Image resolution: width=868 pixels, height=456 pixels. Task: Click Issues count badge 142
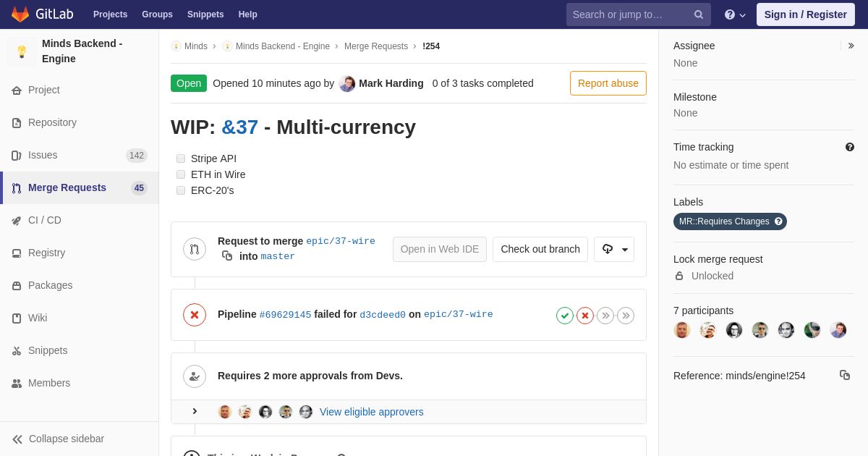[x=137, y=156]
